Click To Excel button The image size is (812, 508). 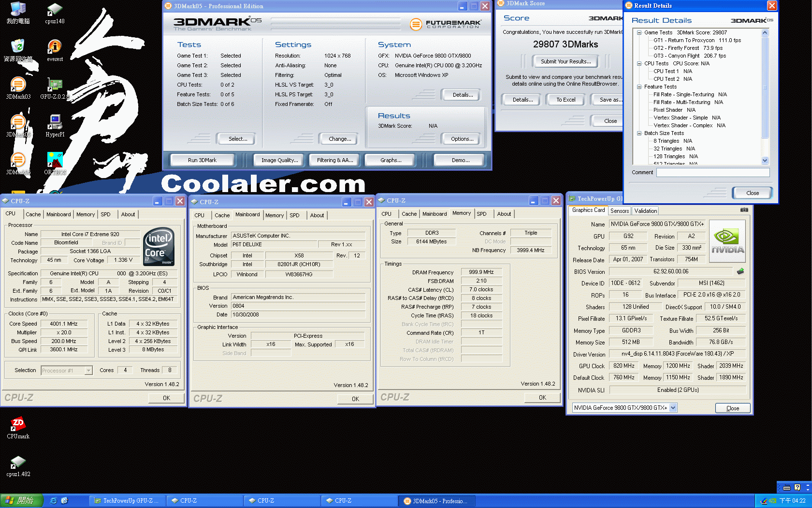point(565,100)
